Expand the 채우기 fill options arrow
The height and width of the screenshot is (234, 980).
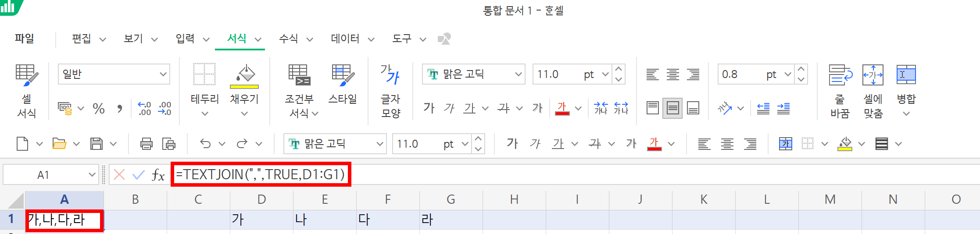[244, 113]
